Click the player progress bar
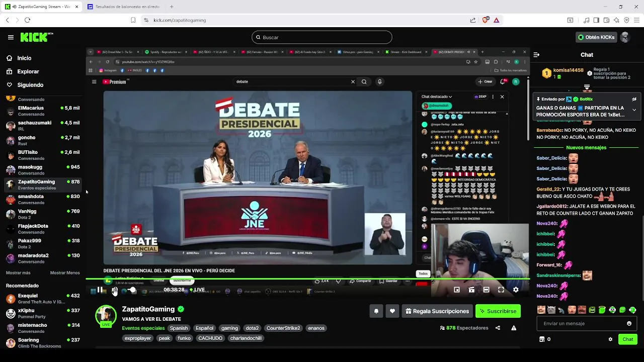Viewport: 644px width, 362px height. (307, 279)
